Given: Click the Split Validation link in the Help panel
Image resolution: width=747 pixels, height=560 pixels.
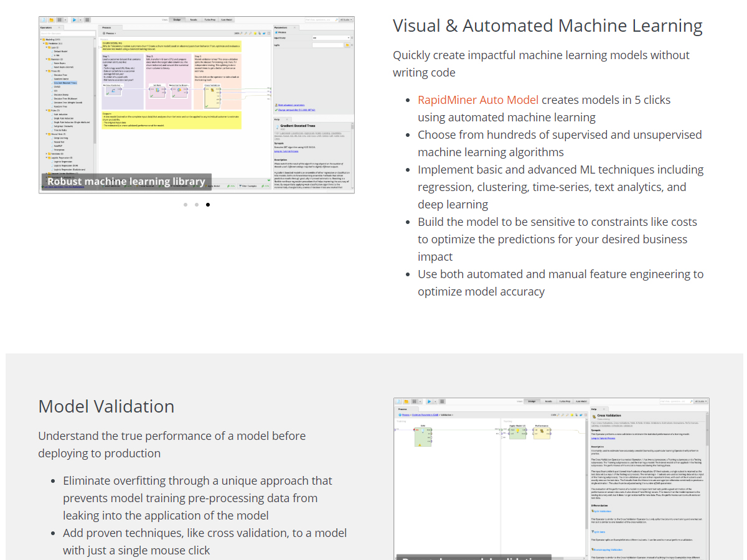Looking at the screenshot, I should tap(603, 511).
